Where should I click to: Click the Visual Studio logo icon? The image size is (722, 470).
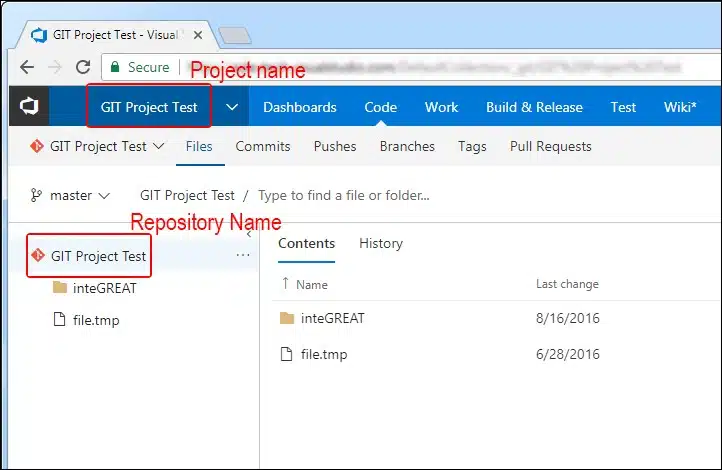coord(29,107)
